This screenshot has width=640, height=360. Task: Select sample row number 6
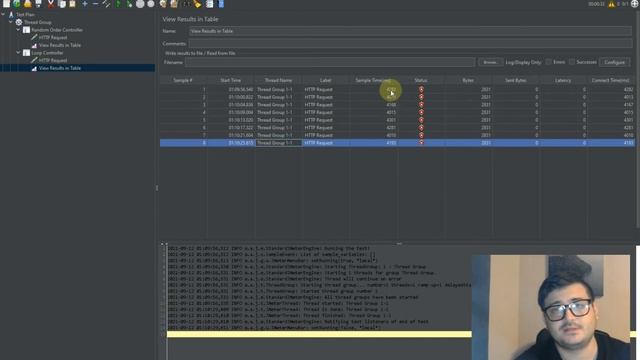click(x=397, y=128)
